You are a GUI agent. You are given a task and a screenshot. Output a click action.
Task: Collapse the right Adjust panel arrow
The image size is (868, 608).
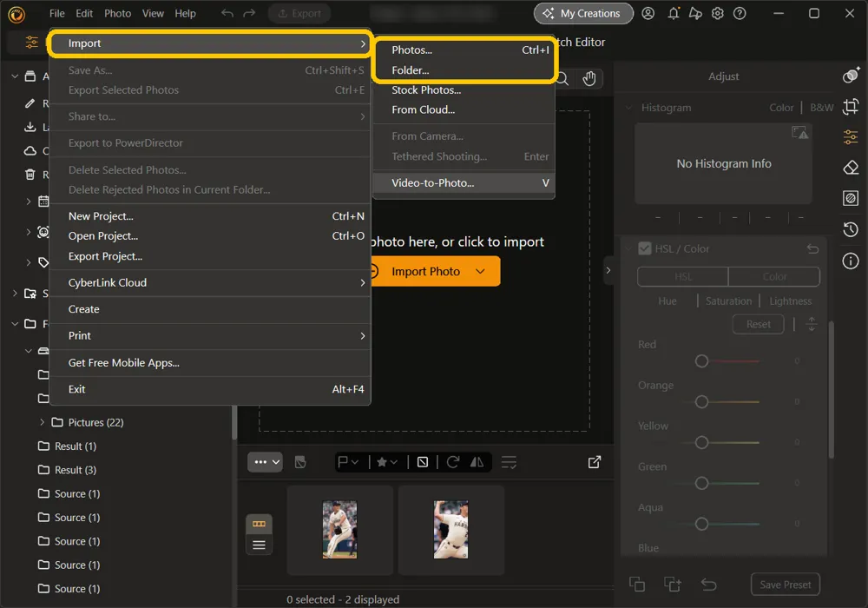(608, 270)
